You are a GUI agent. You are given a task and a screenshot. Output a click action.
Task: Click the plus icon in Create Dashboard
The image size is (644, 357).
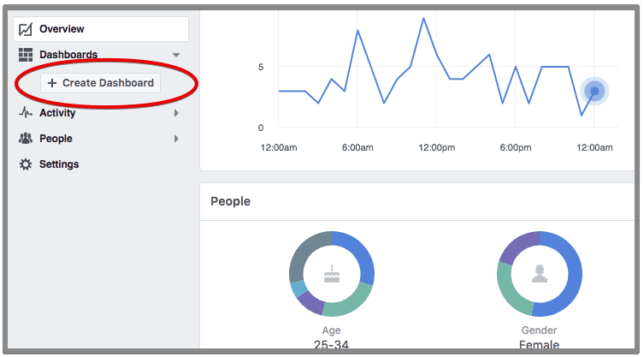tap(52, 83)
